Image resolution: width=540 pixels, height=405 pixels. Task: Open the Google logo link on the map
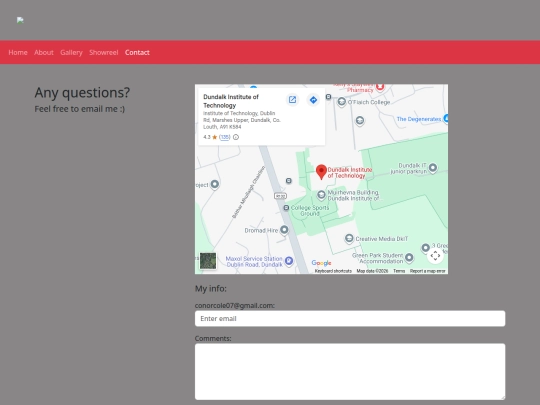click(x=321, y=263)
